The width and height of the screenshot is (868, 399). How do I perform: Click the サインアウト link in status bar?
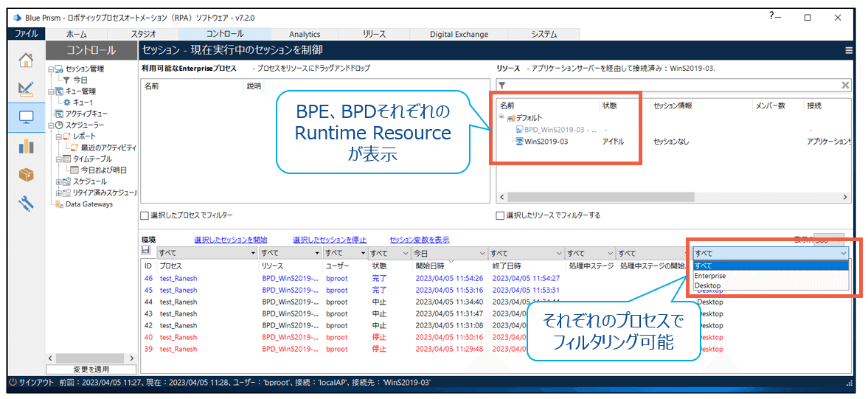point(37,383)
